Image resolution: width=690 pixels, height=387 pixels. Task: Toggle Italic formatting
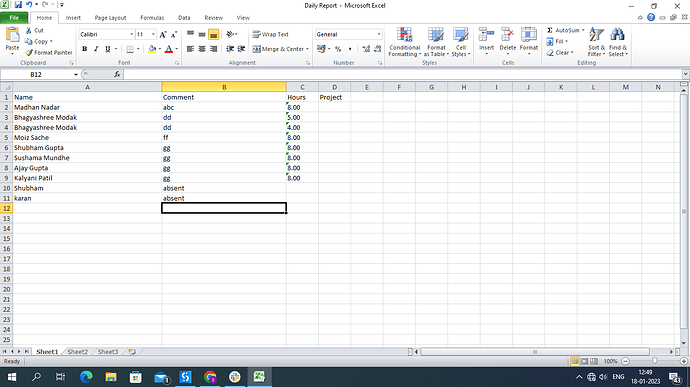[96, 49]
